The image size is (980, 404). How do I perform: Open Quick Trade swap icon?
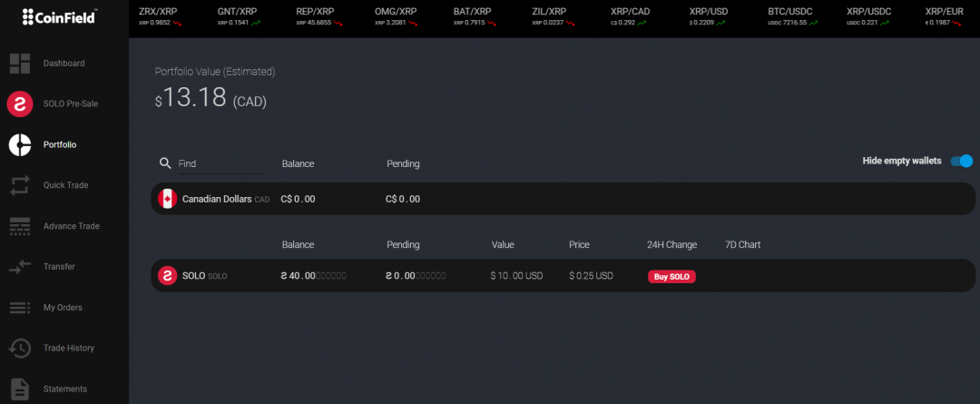click(x=20, y=185)
